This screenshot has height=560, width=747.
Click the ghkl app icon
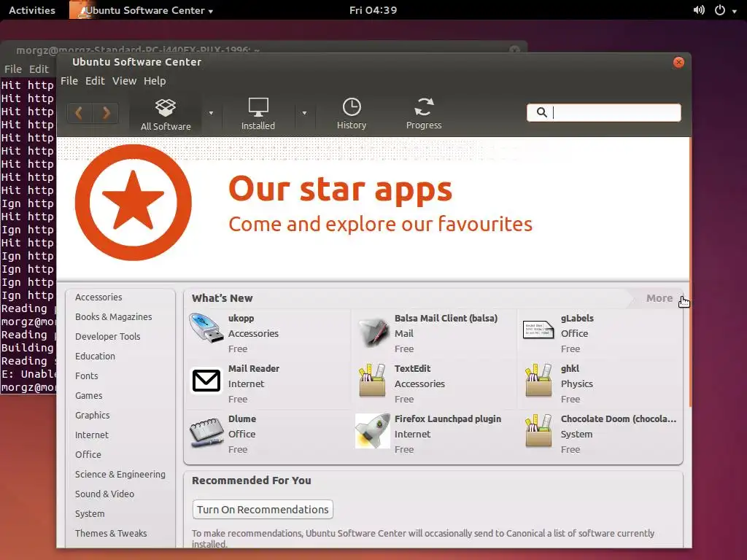click(538, 380)
